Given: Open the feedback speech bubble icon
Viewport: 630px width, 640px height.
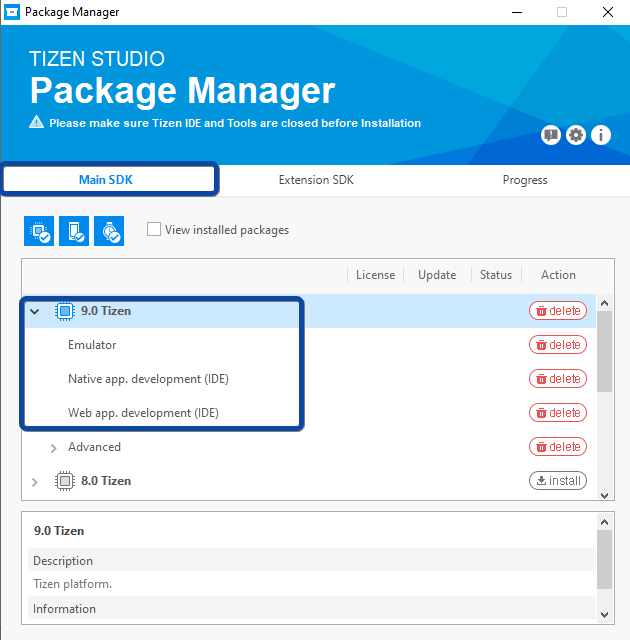Looking at the screenshot, I should [x=551, y=135].
